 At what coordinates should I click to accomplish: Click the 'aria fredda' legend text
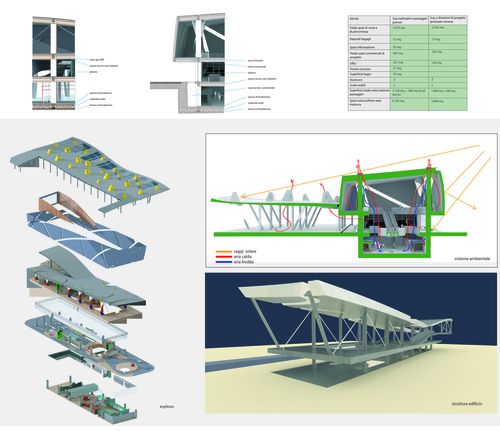(244, 262)
